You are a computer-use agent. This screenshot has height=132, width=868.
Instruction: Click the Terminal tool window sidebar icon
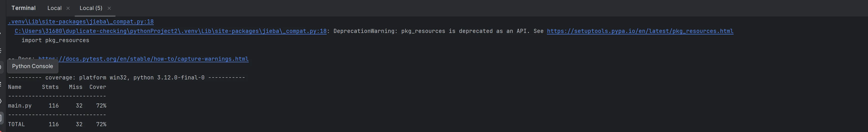pyautogui.click(x=1, y=118)
